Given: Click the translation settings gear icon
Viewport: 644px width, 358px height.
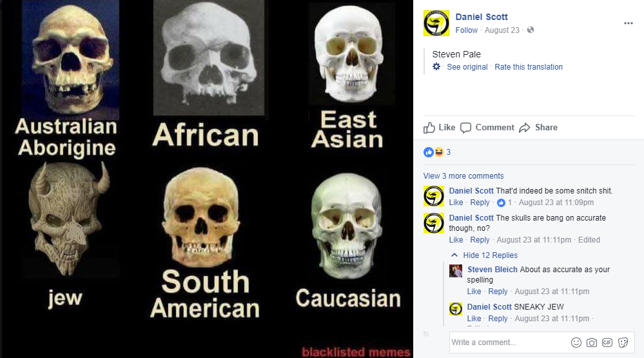Looking at the screenshot, I should (x=436, y=66).
